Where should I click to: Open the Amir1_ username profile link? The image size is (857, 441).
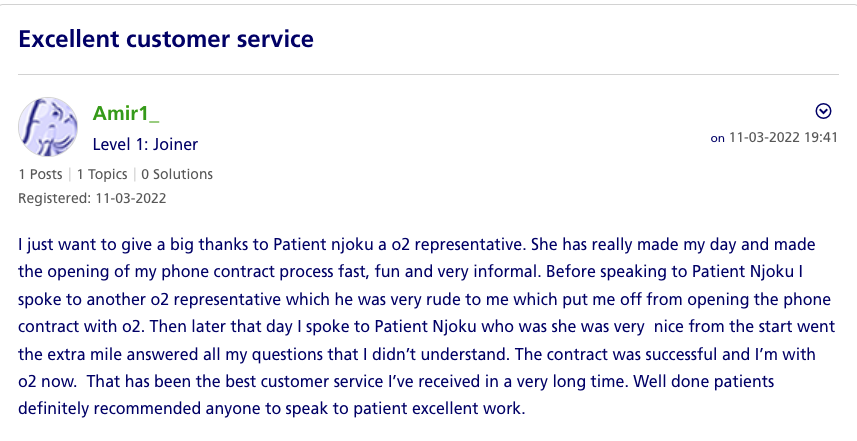coord(126,112)
